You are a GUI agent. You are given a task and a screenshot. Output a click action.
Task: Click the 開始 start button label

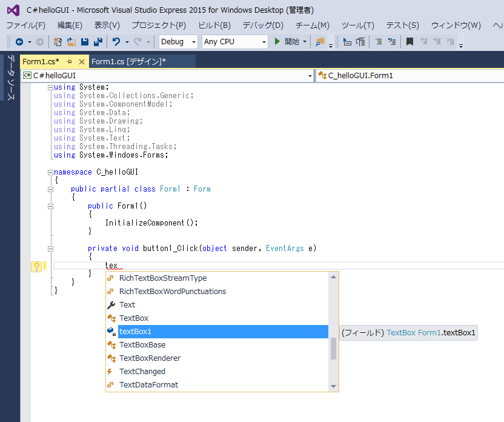point(292,42)
